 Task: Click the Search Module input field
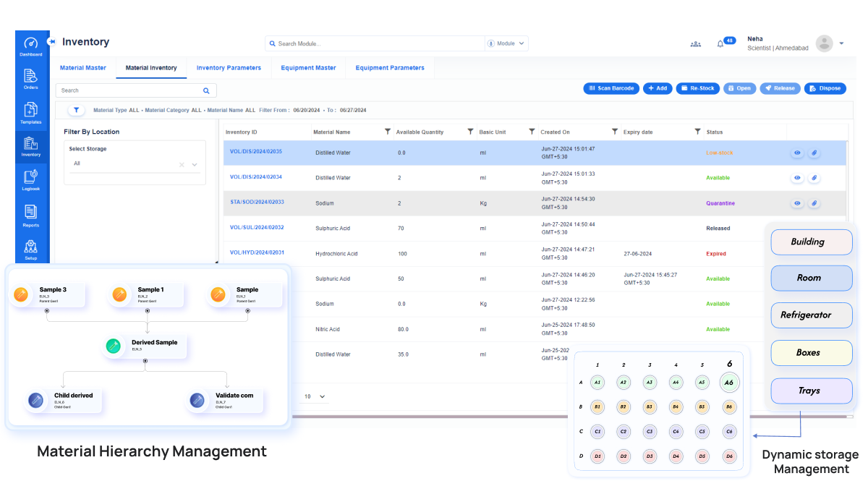tap(376, 44)
